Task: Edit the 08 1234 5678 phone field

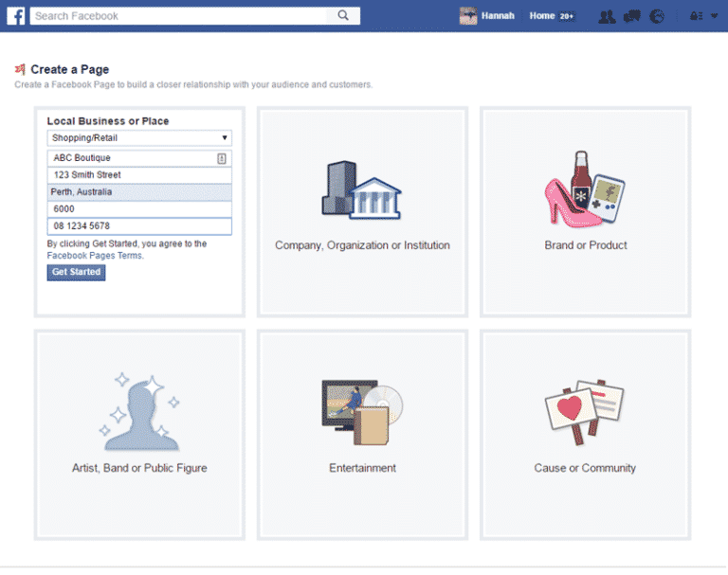Action: click(139, 226)
